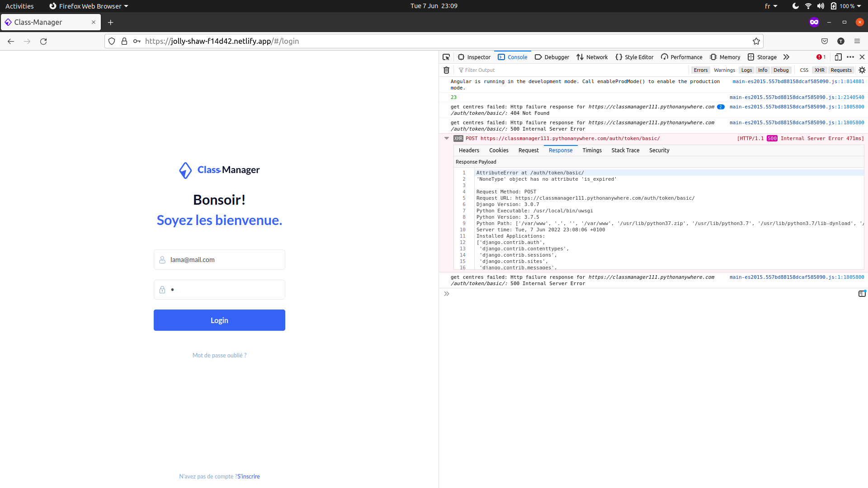
Task: Collapse the POST request details triangle
Action: click(x=447, y=138)
